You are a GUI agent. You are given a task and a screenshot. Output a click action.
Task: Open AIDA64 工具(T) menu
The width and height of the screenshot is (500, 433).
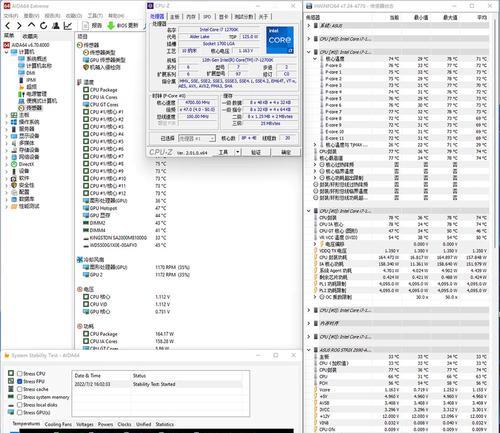[95, 16]
